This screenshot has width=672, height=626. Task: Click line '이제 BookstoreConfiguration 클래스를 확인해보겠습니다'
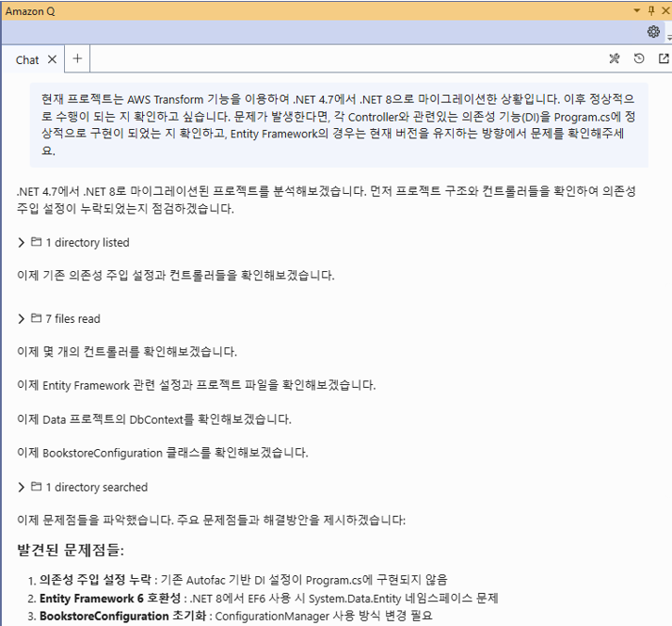(163, 453)
